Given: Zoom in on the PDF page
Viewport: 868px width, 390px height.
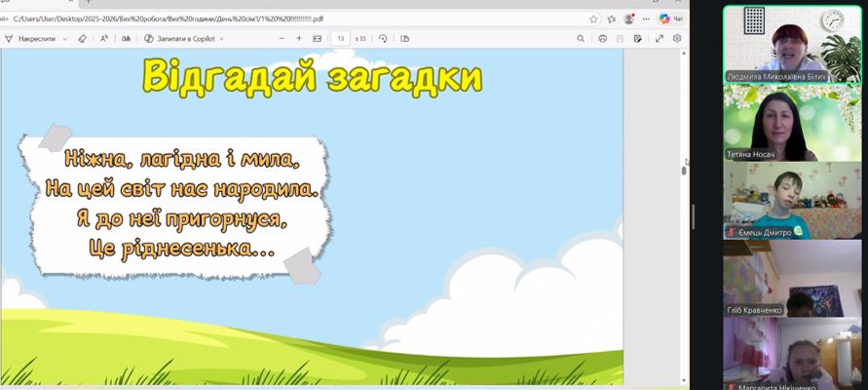Looking at the screenshot, I should pyautogui.click(x=299, y=39).
